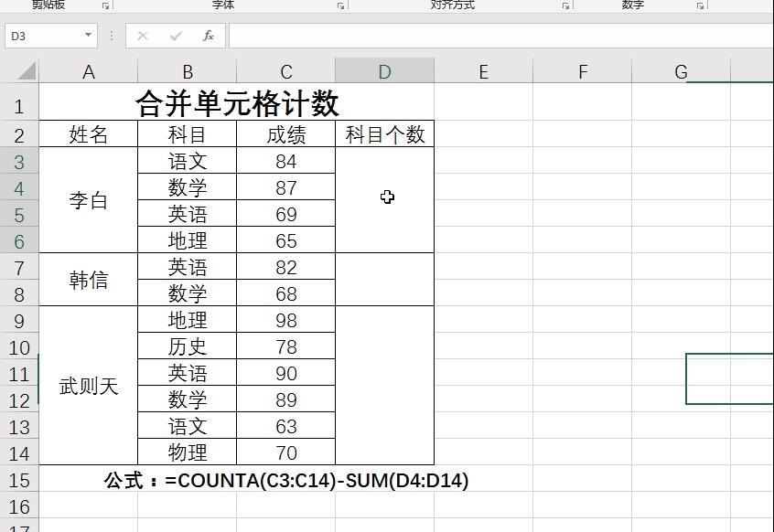Open Insert Function with the fx icon

[207, 36]
